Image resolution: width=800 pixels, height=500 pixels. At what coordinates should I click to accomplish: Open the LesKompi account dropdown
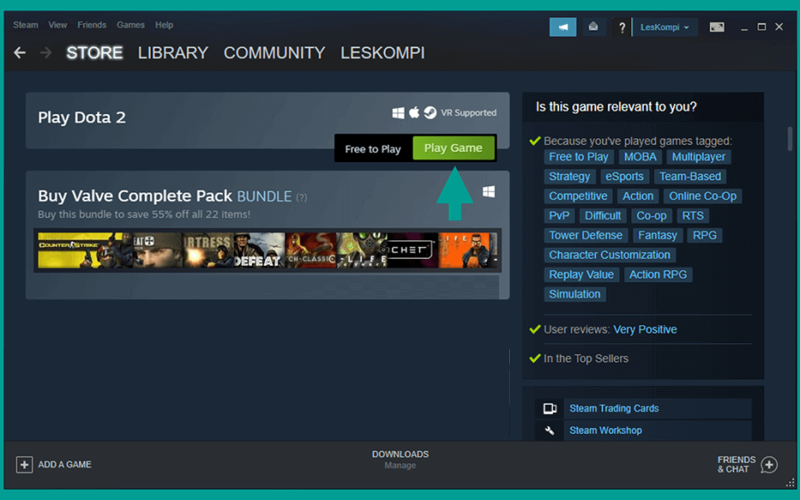click(x=665, y=28)
